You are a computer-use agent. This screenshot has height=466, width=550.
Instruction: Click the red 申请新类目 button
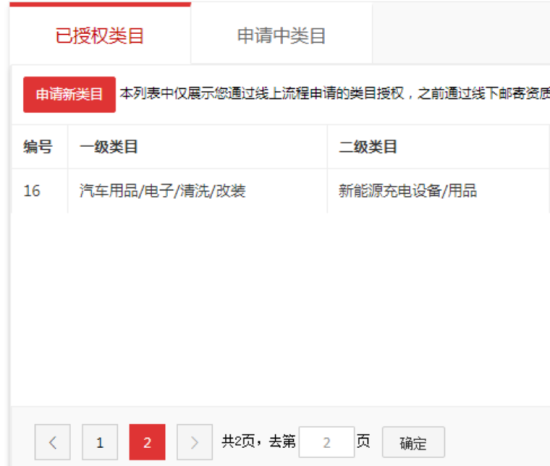coord(69,95)
